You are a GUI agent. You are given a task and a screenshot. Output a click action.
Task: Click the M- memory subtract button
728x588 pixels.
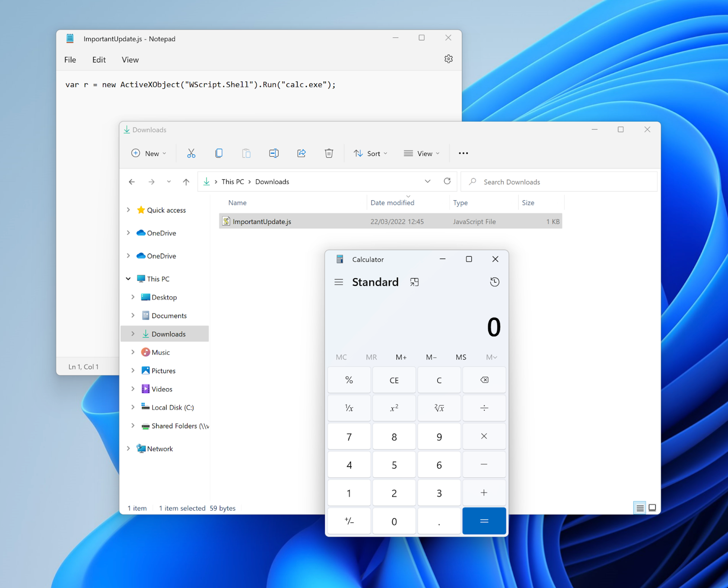(x=431, y=357)
